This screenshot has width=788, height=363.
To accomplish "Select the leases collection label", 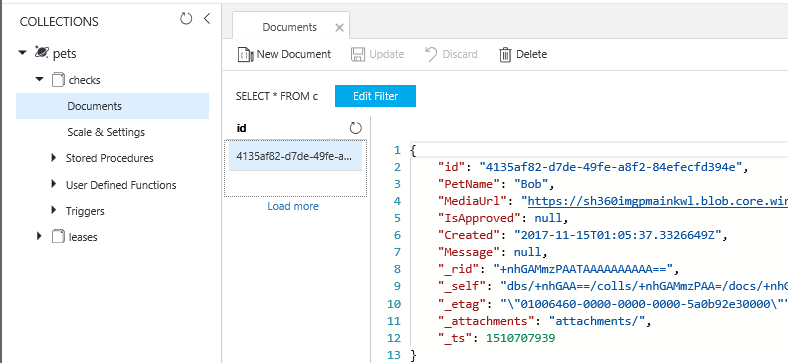I will [83, 237].
